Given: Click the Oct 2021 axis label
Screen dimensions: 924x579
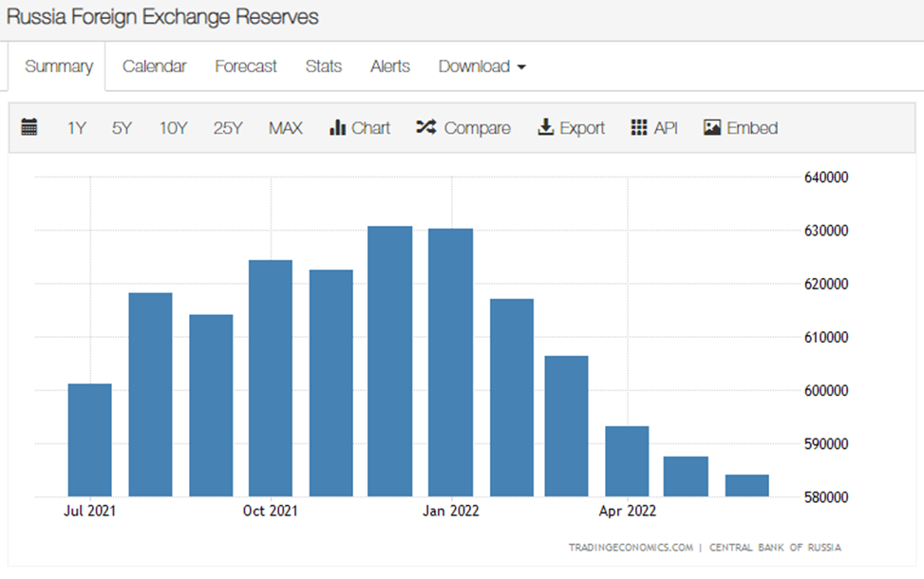Looking at the screenshot, I should pyautogui.click(x=271, y=511).
